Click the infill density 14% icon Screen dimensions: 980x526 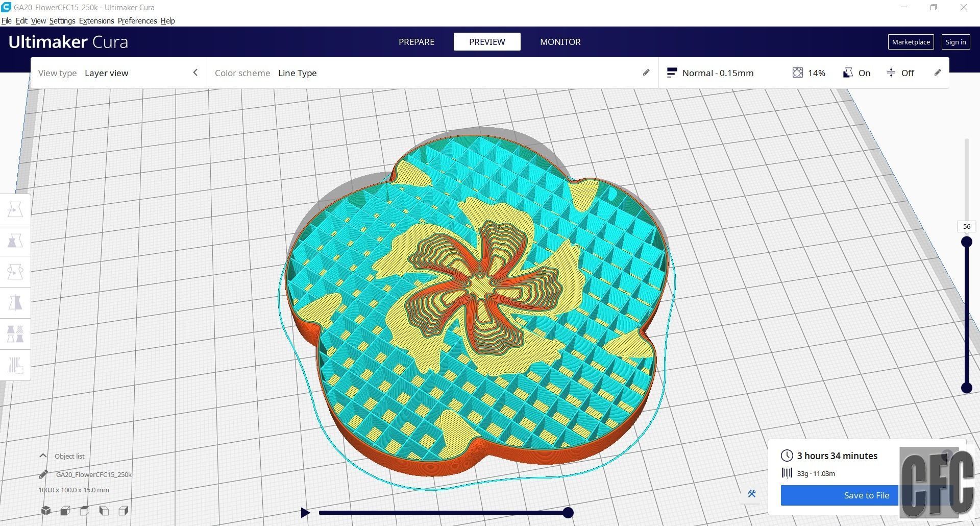coord(798,73)
